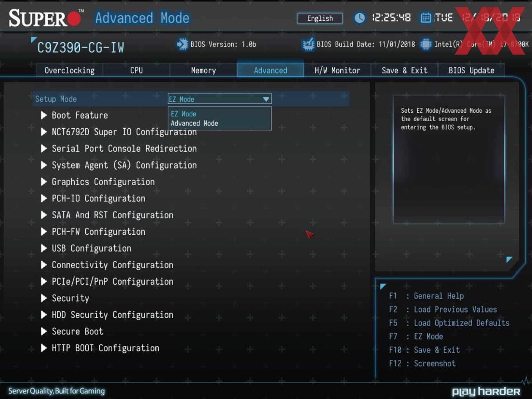Click the F1 General Help shortcut
The height and width of the screenshot is (399, 532).
tap(426, 296)
